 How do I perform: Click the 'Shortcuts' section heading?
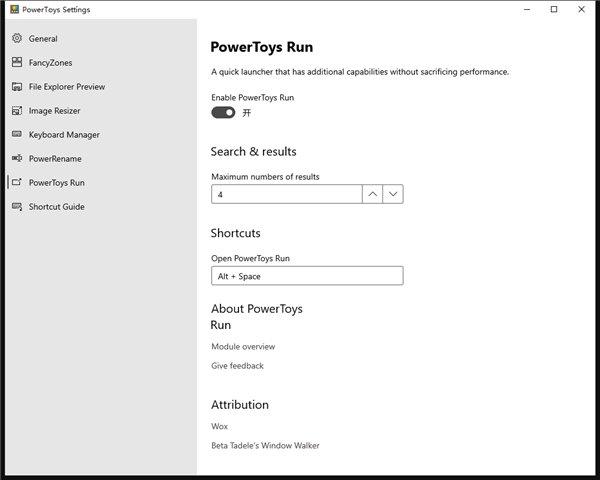(235, 233)
